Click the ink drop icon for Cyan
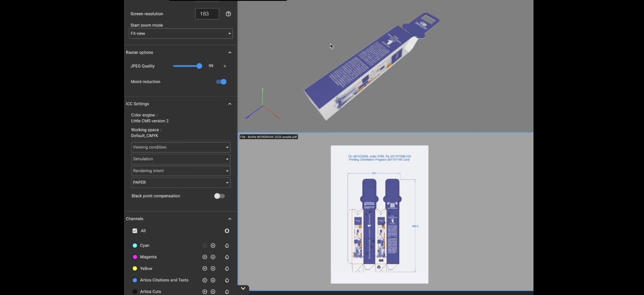This screenshot has width=644, height=295. [x=227, y=245]
